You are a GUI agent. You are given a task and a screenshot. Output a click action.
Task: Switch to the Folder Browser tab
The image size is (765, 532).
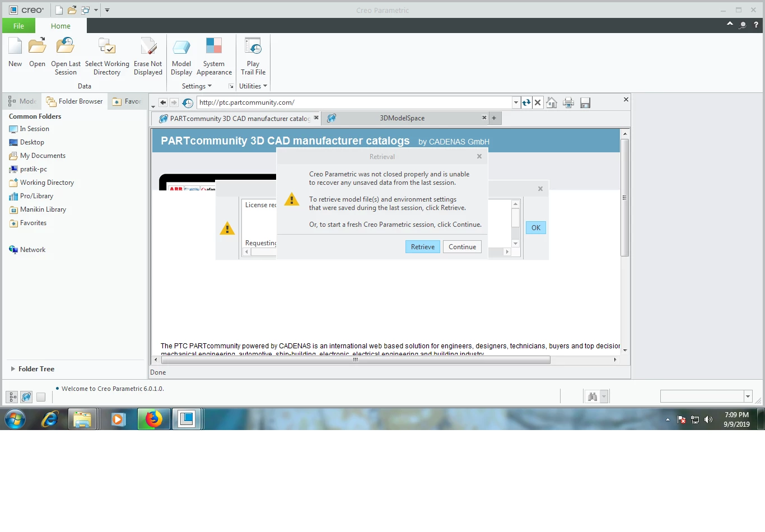[x=74, y=101]
